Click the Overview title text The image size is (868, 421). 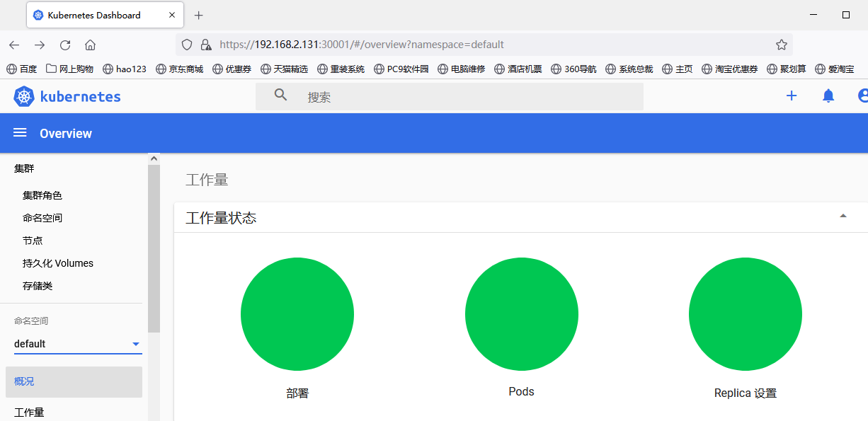[66, 134]
